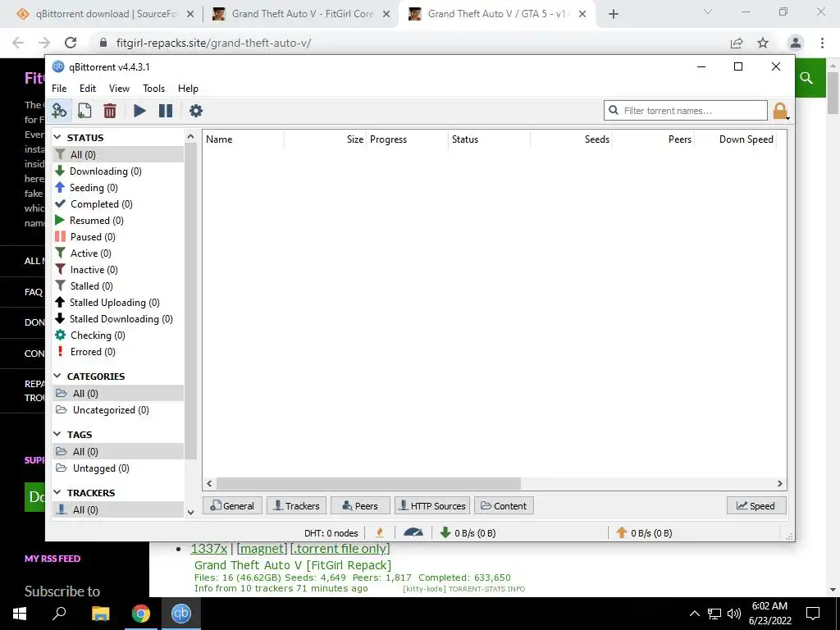Viewport: 840px width, 630px height.
Task: Collapse the TAGS section
Action: [57, 435]
